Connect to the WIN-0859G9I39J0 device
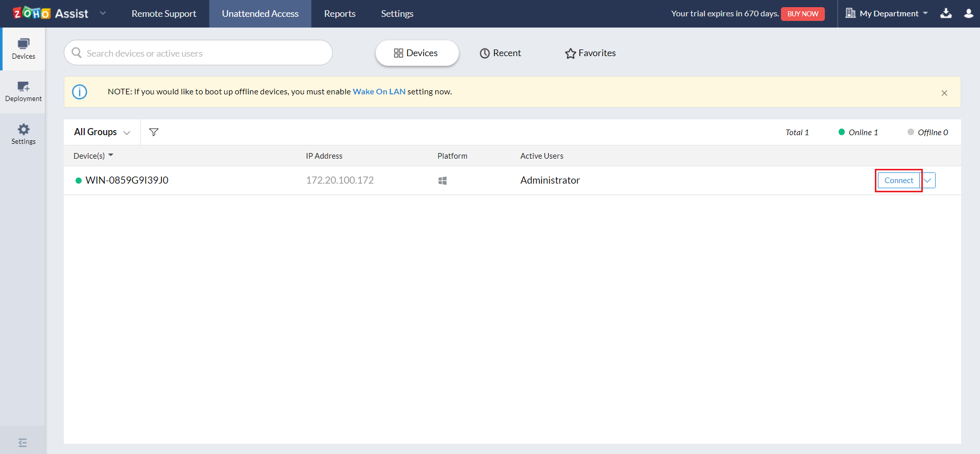The image size is (980, 454). pos(898,181)
